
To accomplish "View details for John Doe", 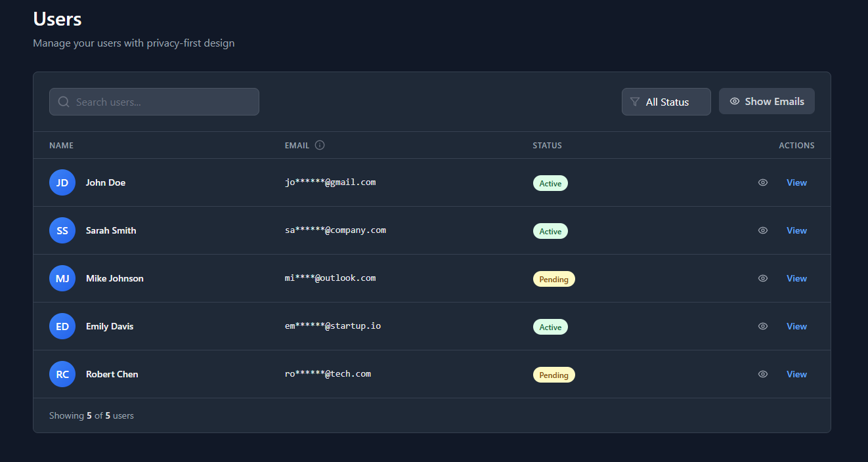I will 796,182.
